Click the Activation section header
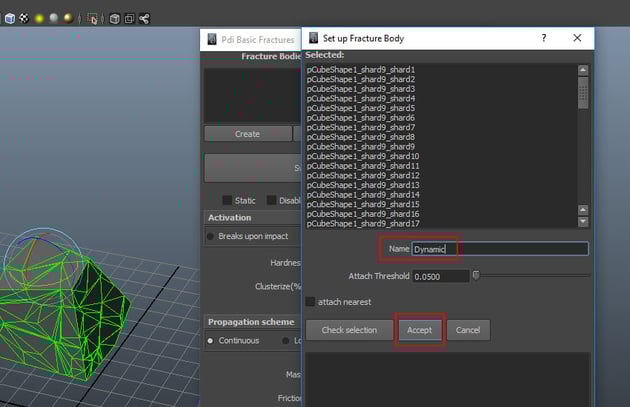Image resolution: width=630 pixels, height=407 pixels. [x=253, y=218]
